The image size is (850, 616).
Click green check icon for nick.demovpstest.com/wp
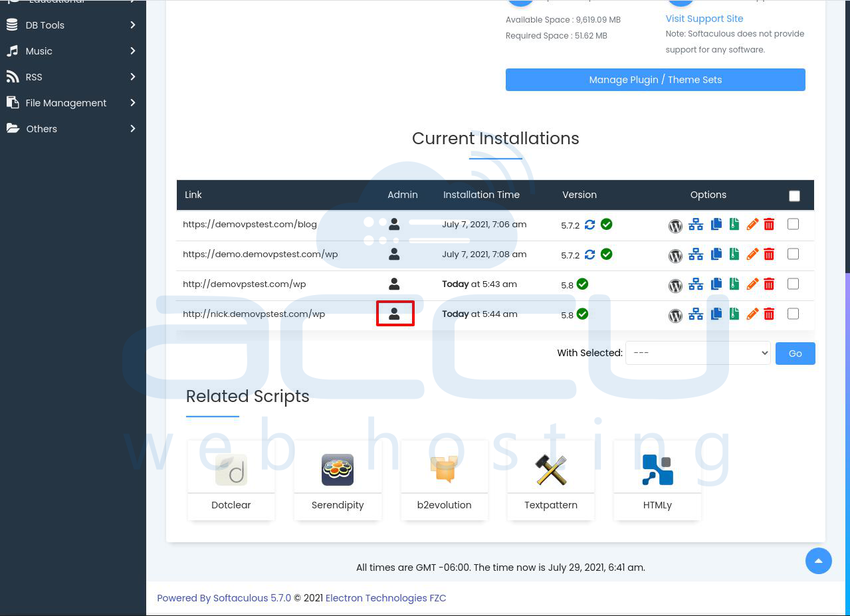(583, 314)
